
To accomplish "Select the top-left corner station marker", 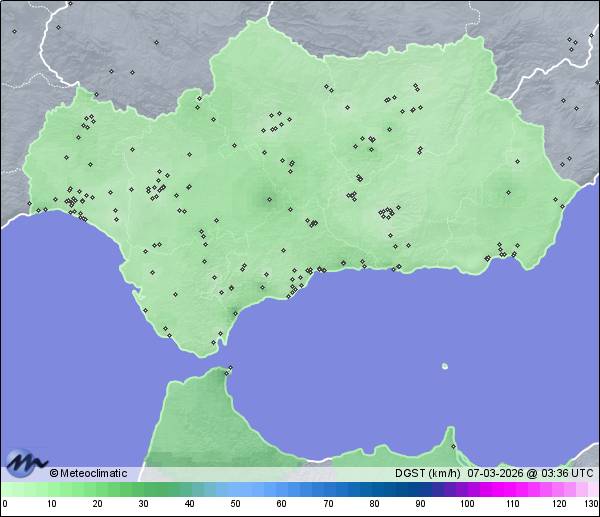I will point(14,31).
